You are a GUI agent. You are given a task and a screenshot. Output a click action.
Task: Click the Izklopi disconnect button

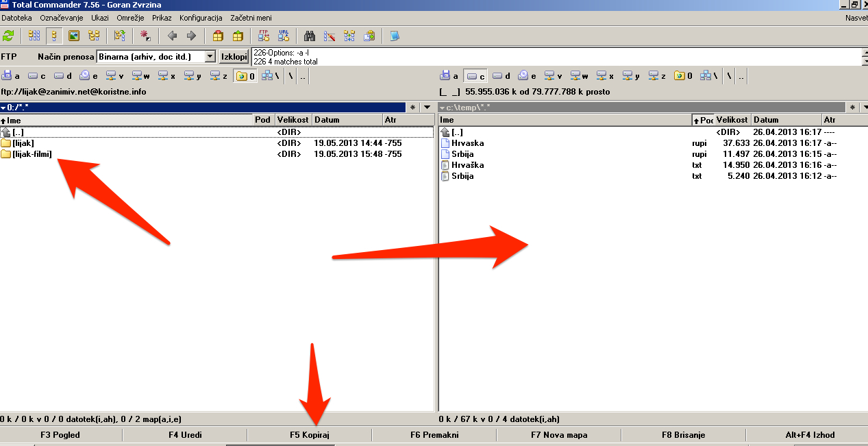click(234, 57)
